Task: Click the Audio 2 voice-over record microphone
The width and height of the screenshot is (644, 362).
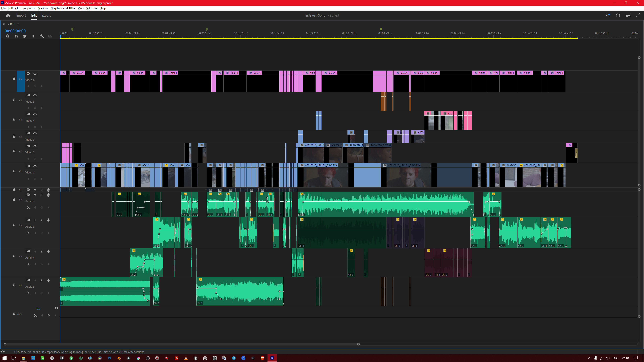Action: (48, 195)
